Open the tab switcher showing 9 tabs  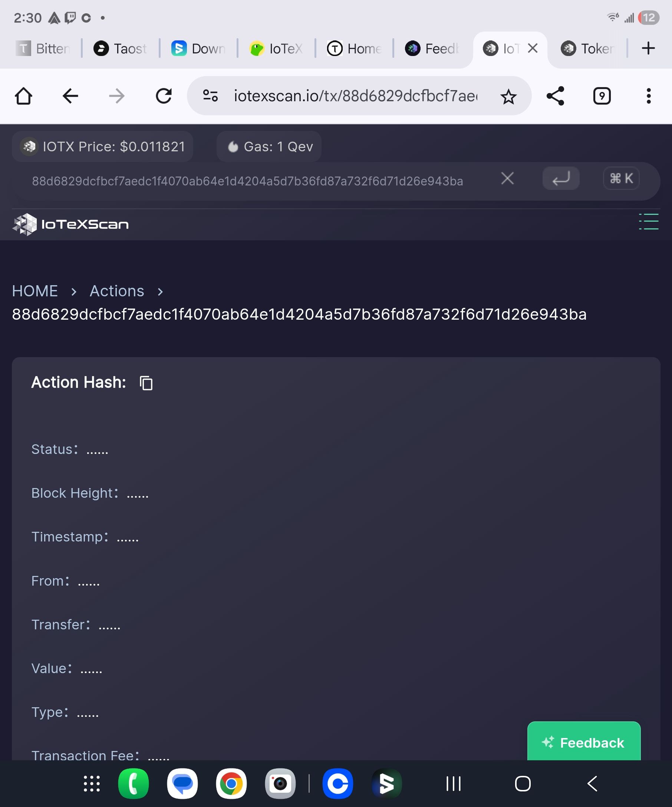point(602,96)
